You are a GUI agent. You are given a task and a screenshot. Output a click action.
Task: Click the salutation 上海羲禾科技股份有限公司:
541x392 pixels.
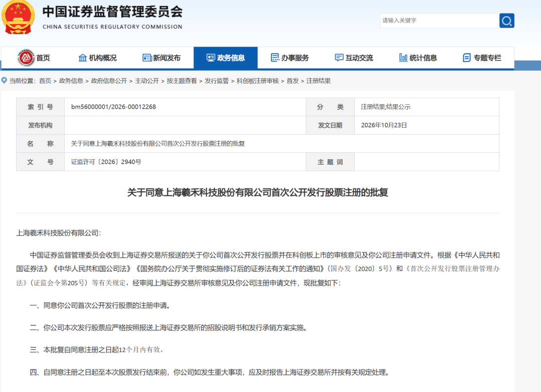(59, 233)
